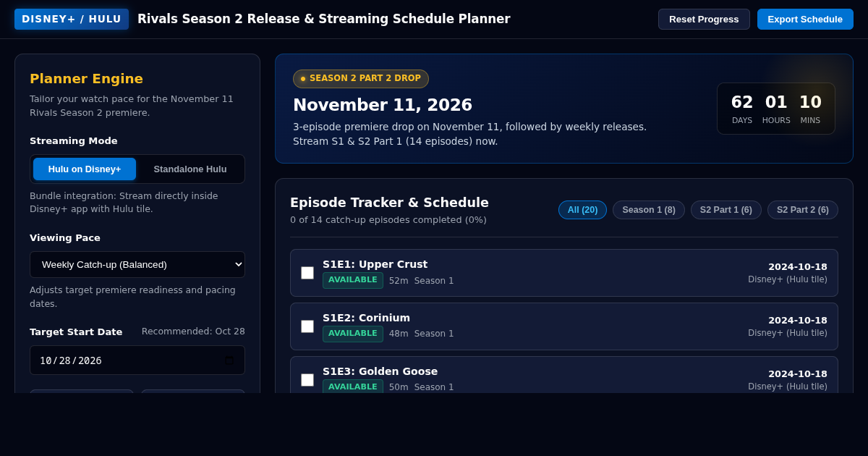Click 2024-10-18 date on Upper Crust row
This screenshot has height=456, width=868.
(x=798, y=266)
